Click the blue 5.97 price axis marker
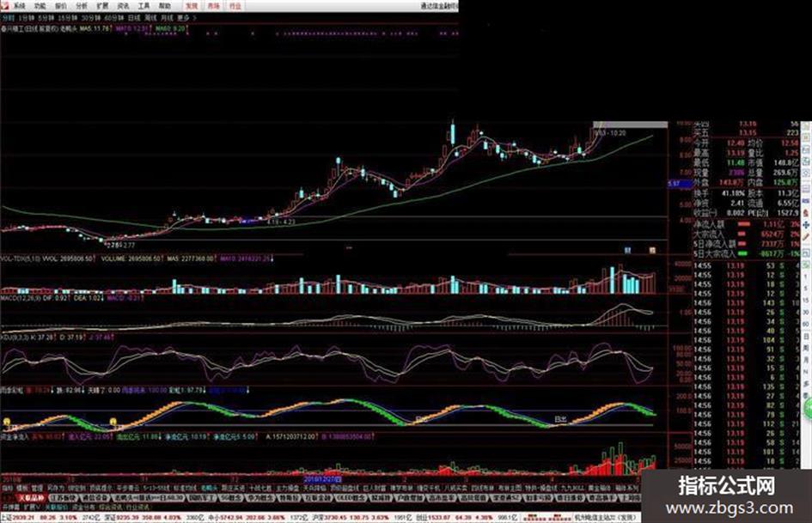812x523 pixels. (x=680, y=184)
